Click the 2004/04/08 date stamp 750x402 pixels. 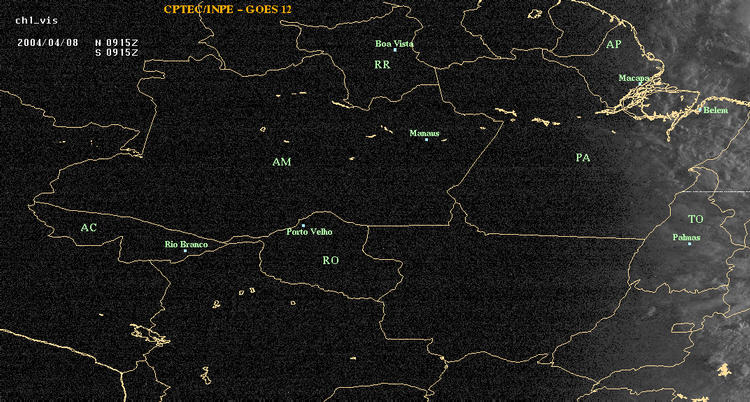48,42
